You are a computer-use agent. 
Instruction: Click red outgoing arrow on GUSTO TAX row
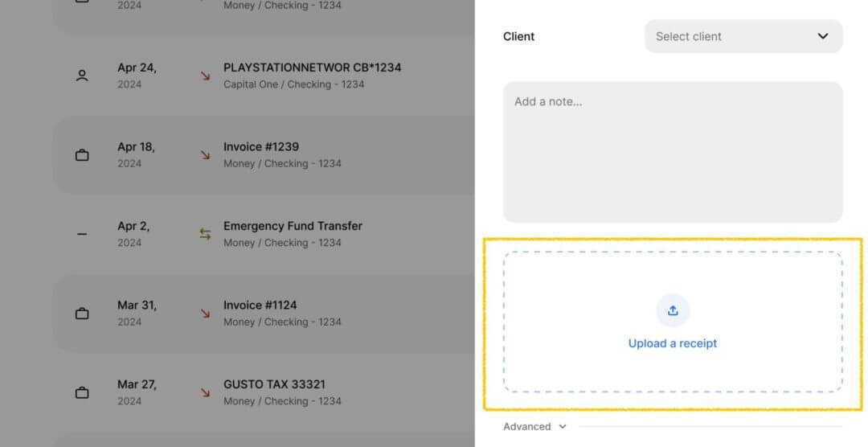click(206, 392)
